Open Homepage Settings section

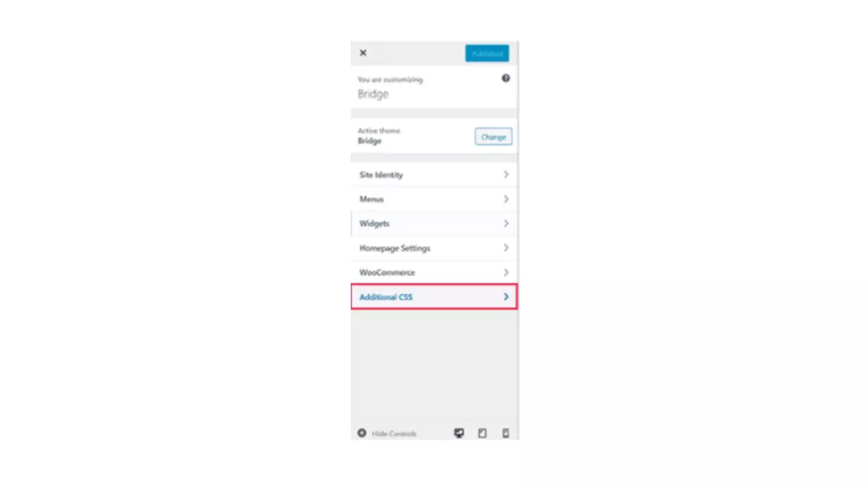[x=434, y=249]
